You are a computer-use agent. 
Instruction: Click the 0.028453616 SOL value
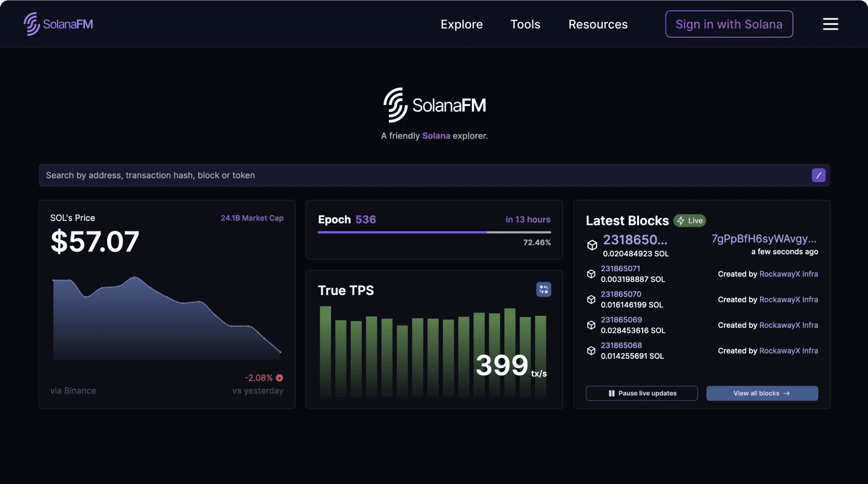pos(633,330)
